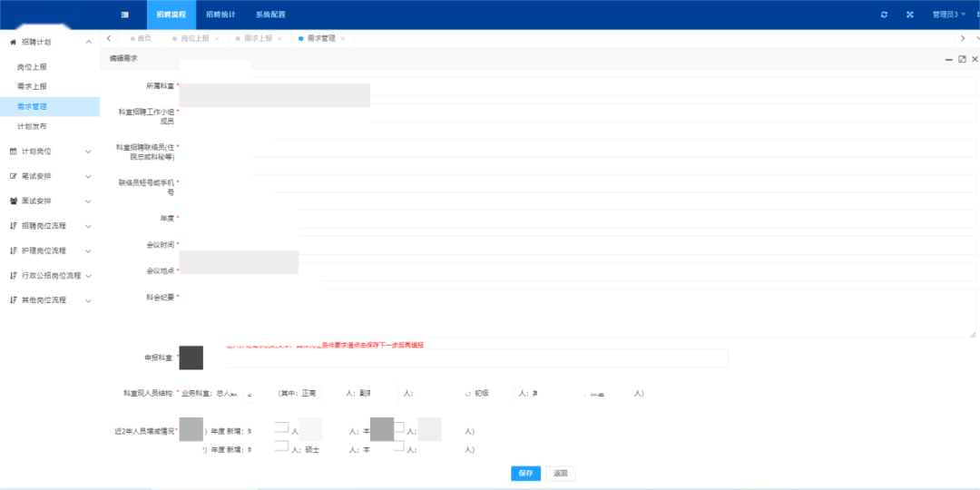Close the 岗位上报 tab

(217, 39)
